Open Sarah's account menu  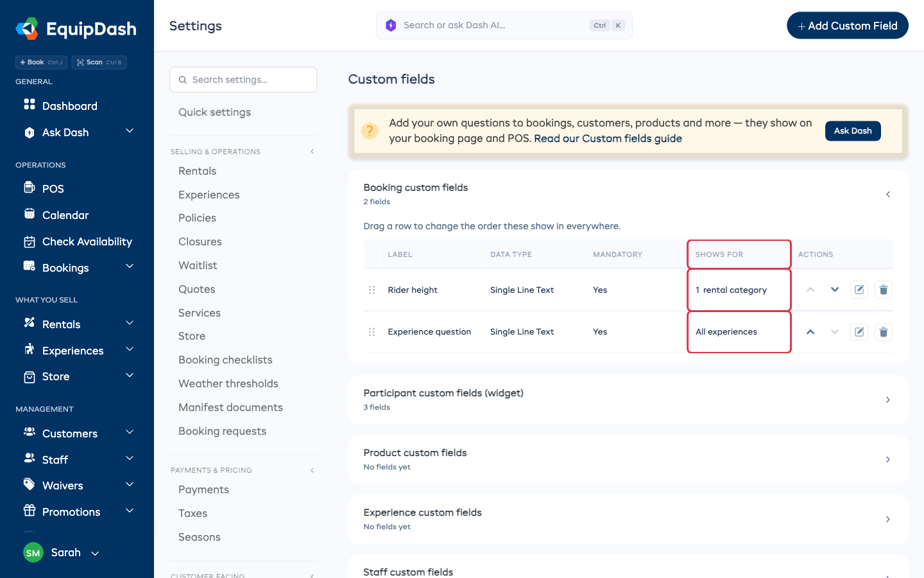62,552
